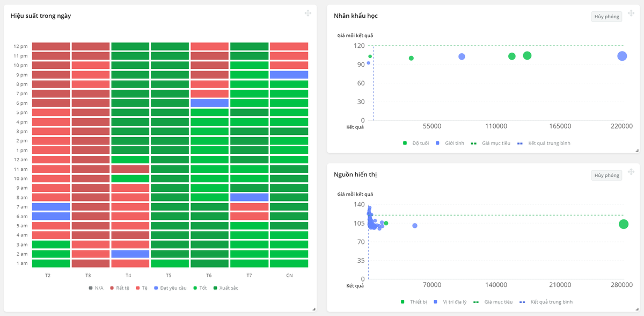
Task: Click move handle icon of Nguồn hiển thị panel
Action: pos(631,172)
